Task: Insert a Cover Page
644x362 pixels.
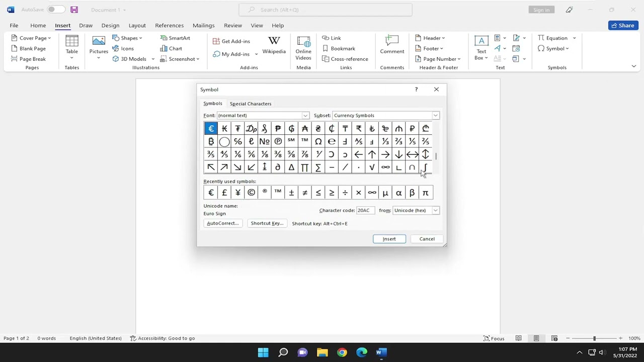Action: pyautogui.click(x=31, y=38)
